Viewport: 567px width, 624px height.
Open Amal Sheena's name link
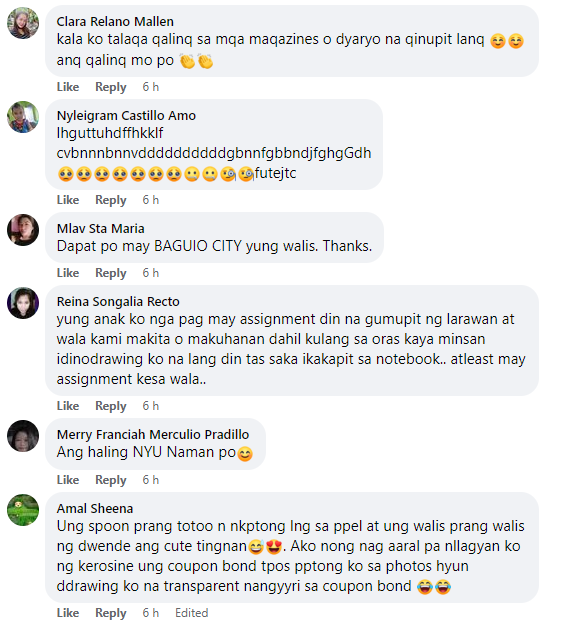click(x=95, y=509)
